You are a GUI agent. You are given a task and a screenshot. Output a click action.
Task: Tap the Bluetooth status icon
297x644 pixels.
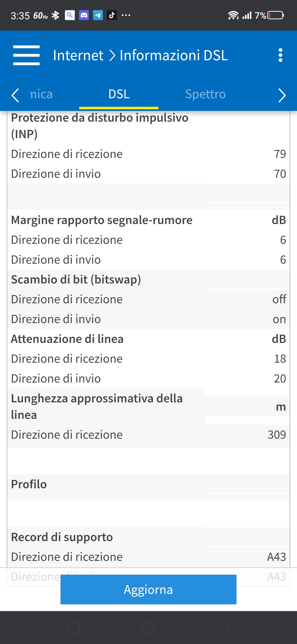click(x=56, y=15)
